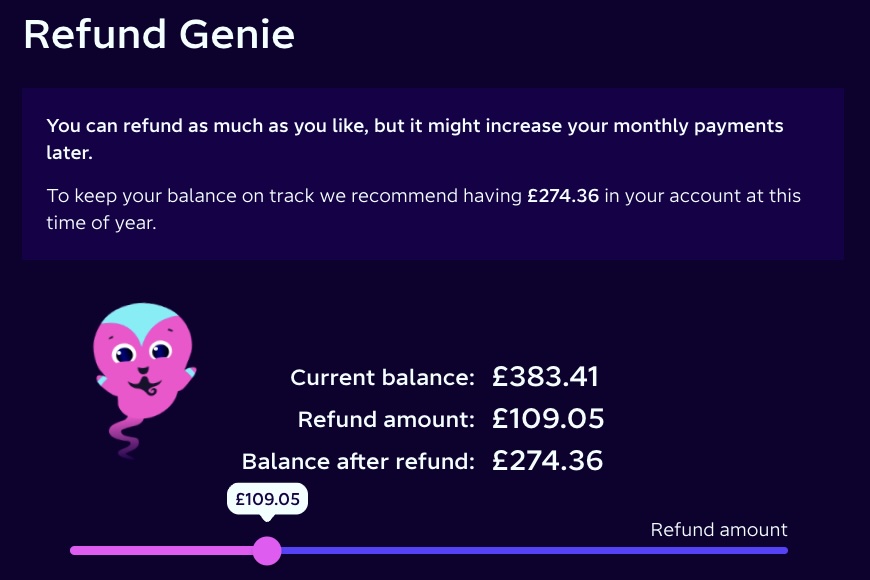Select the genie character's face
The image size is (870, 580).
coord(142,360)
